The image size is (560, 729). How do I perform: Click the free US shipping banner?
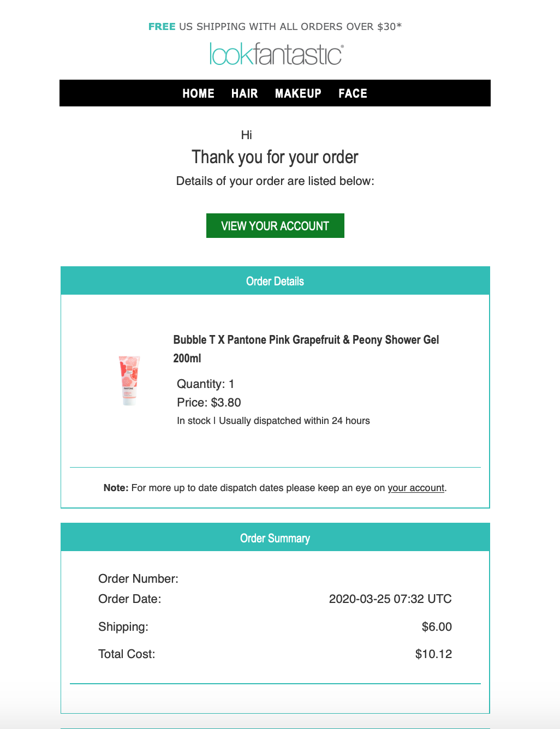click(x=275, y=26)
